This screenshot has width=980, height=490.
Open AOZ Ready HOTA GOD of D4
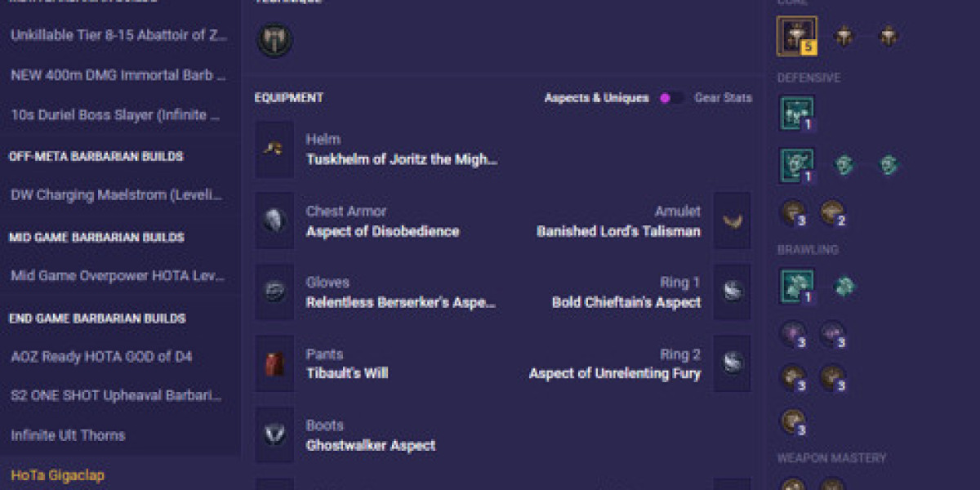click(101, 356)
